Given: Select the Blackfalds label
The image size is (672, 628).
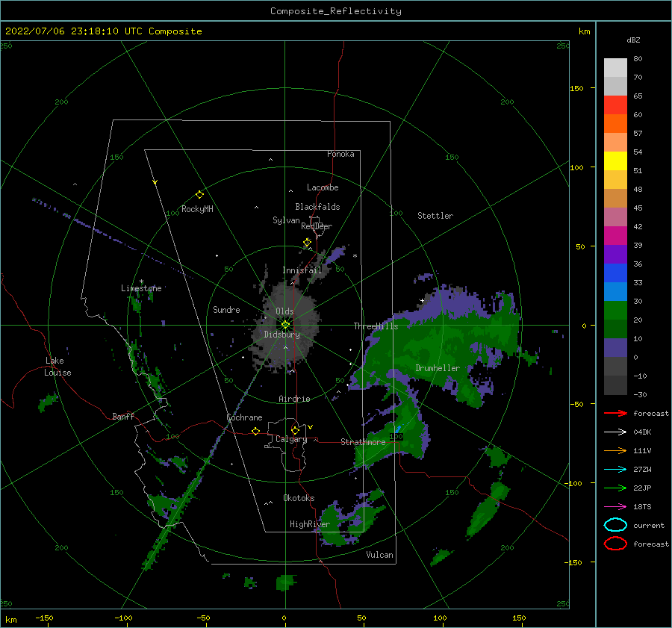Looking at the screenshot, I should (x=317, y=207).
